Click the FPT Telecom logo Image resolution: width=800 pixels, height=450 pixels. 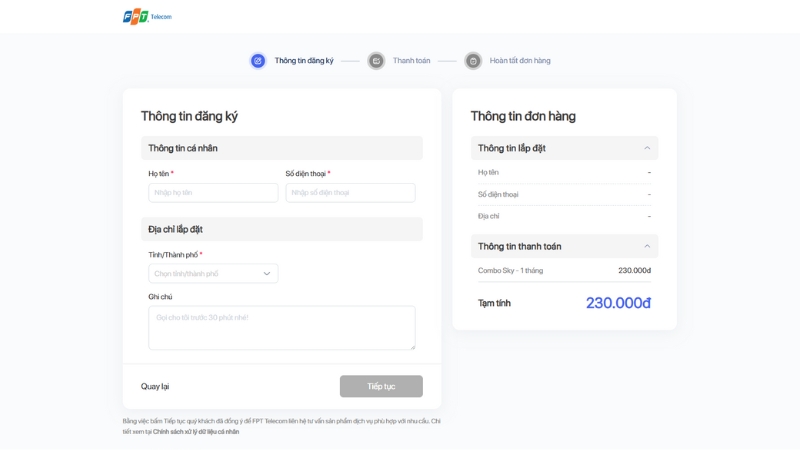[x=147, y=17]
